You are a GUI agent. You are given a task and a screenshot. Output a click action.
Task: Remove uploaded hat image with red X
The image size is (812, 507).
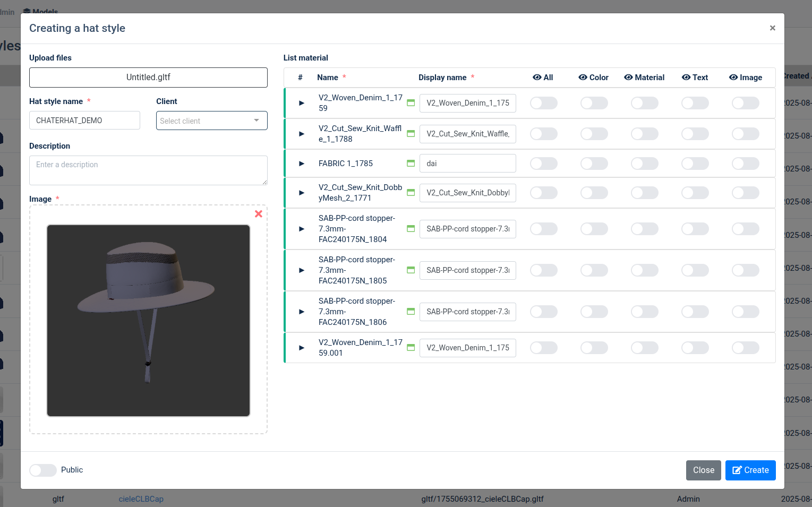pyautogui.click(x=259, y=214)
